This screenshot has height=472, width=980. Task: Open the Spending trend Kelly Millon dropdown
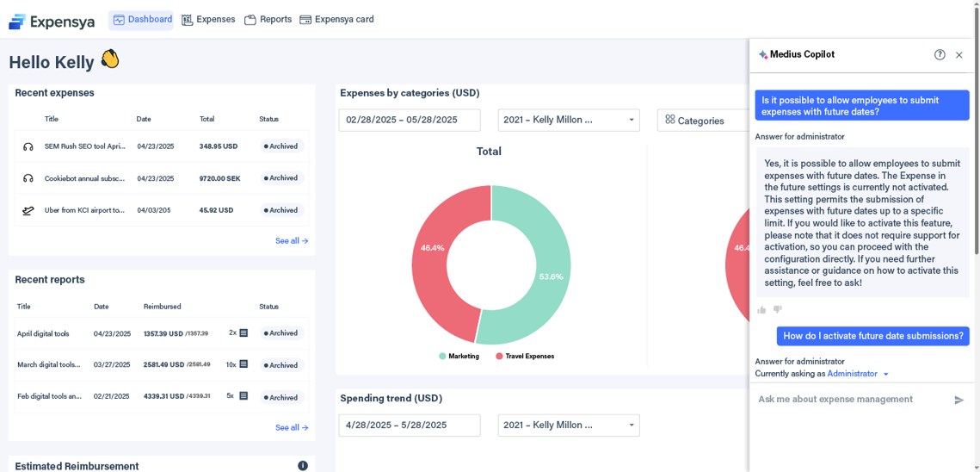point(569,425)
